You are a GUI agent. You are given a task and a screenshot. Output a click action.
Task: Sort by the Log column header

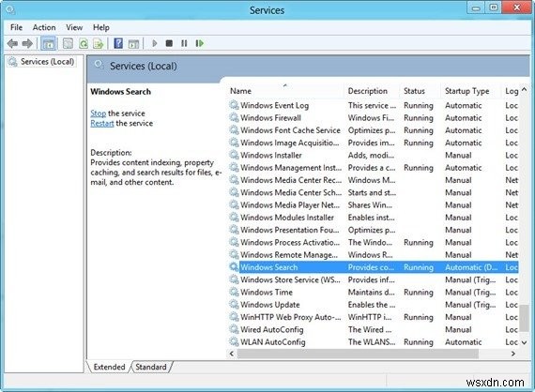tap(512, 91)
